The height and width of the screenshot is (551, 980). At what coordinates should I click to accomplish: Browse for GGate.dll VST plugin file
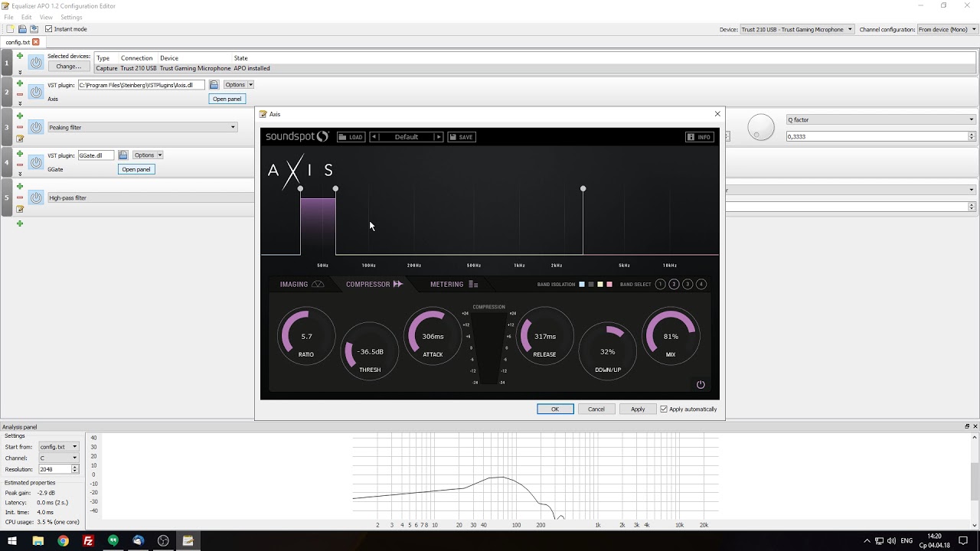[x=122, y=155]
